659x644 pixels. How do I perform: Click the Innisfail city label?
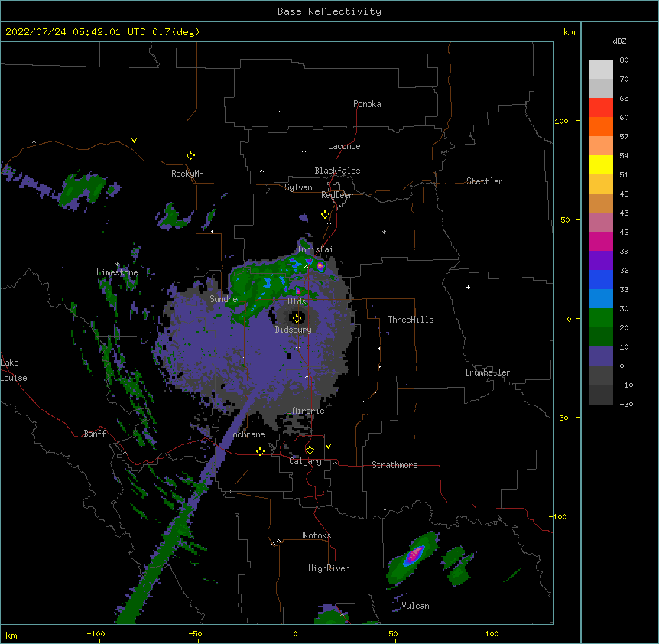317,249
